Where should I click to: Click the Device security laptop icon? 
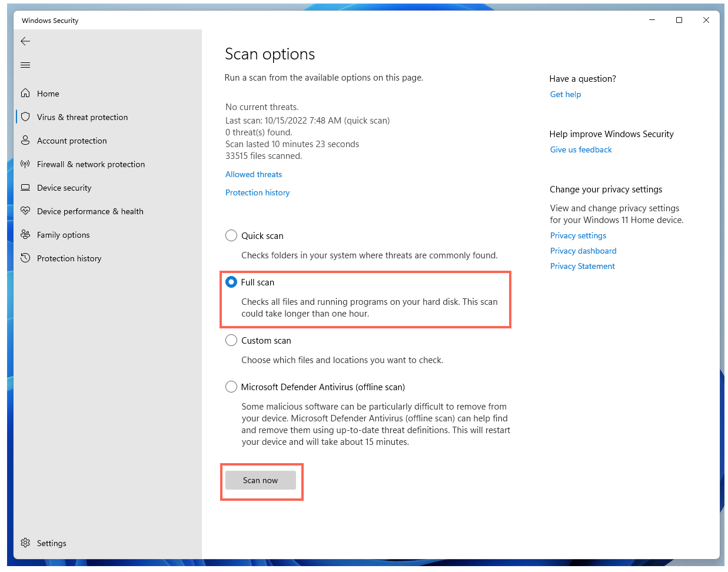click(x=25, y=187)
